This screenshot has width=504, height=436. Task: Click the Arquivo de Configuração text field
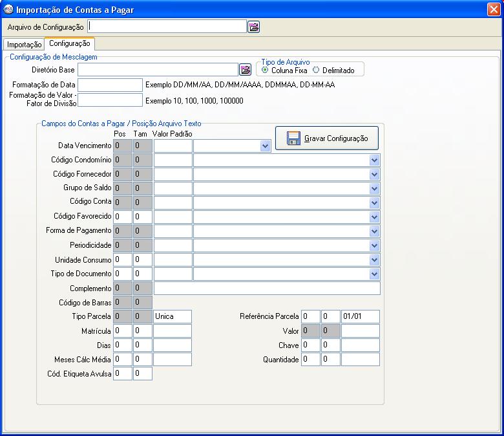(x=167, y=27)
